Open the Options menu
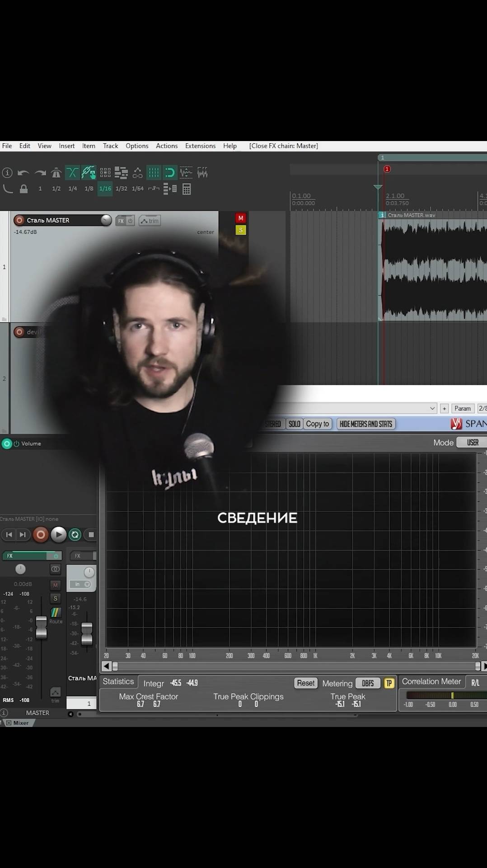The height and width of the screenshot is (868, 487). 137,146
